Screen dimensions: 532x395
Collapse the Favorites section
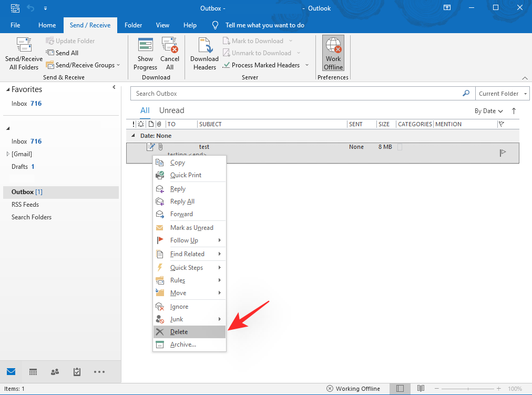pos(8,89)
